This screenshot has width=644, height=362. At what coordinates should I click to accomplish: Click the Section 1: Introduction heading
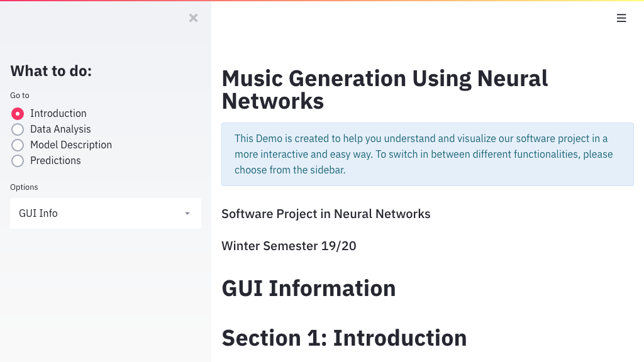click(344, 338)
